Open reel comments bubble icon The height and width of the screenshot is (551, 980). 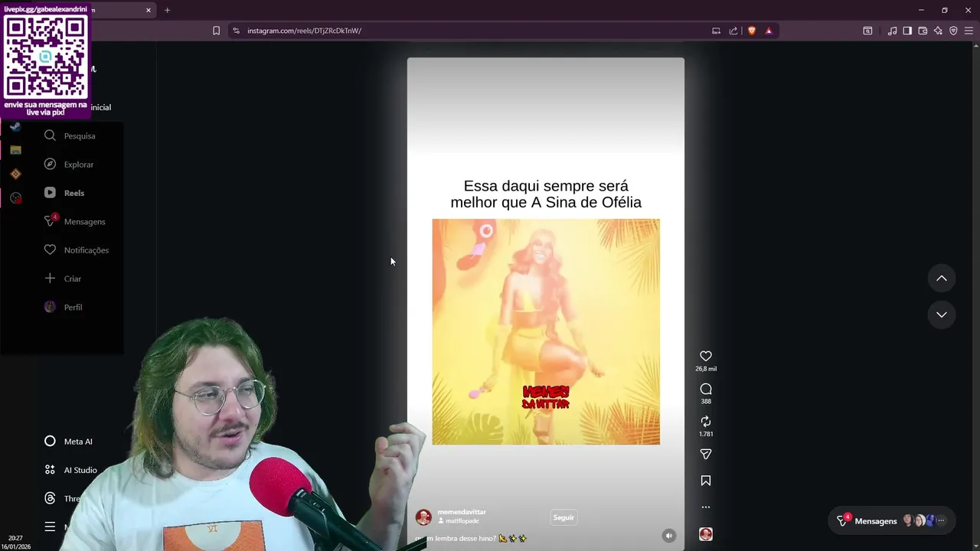click(x=706, y=389)
